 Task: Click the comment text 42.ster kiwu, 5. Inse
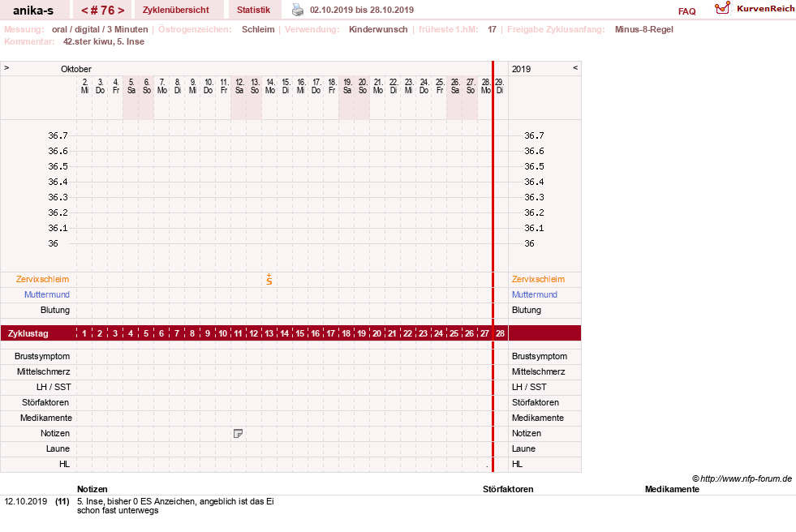point(104,41)
